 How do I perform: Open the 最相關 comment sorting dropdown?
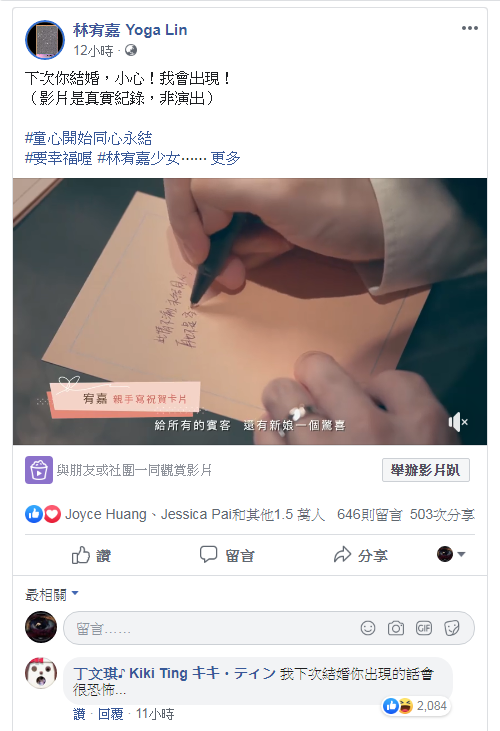[51, 594]
